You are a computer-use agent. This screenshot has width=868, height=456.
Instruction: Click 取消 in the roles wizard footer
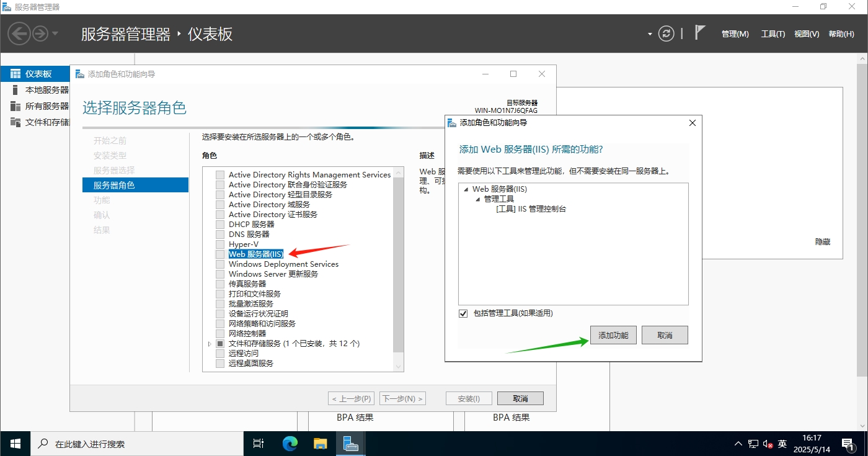(521, 398)
